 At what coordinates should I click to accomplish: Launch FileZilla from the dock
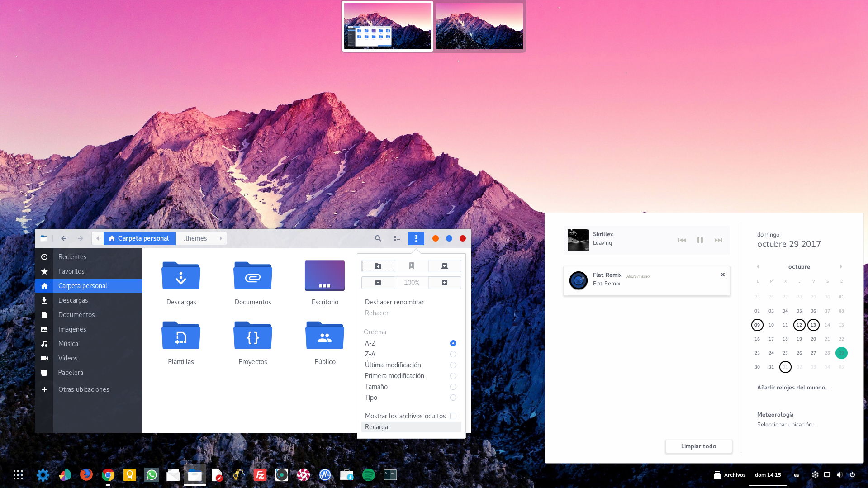click(260, 475)
